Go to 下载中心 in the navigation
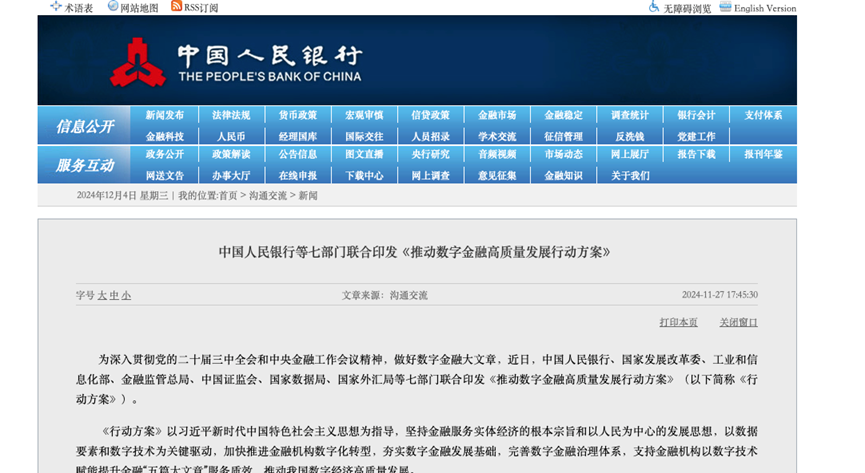Image resolution: width=865 pixels, height=473 pixels. (x=364, y=176)
